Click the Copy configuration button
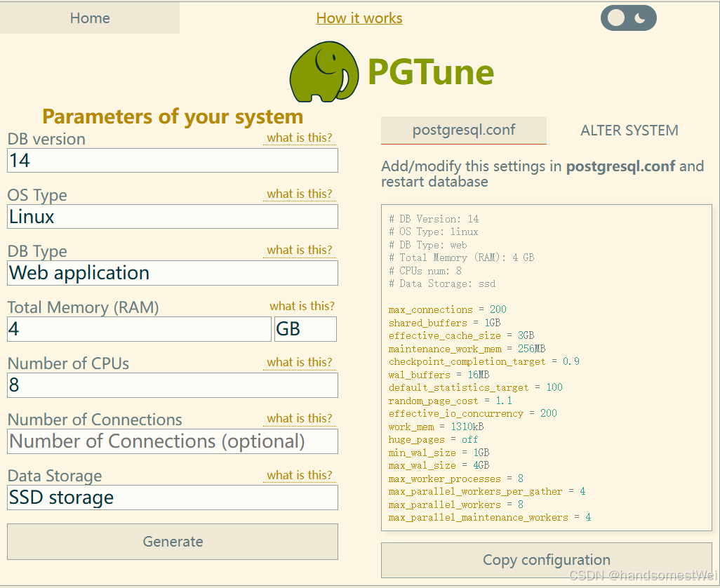The width and height of the screenshot is (720, 588). point(547,560)
